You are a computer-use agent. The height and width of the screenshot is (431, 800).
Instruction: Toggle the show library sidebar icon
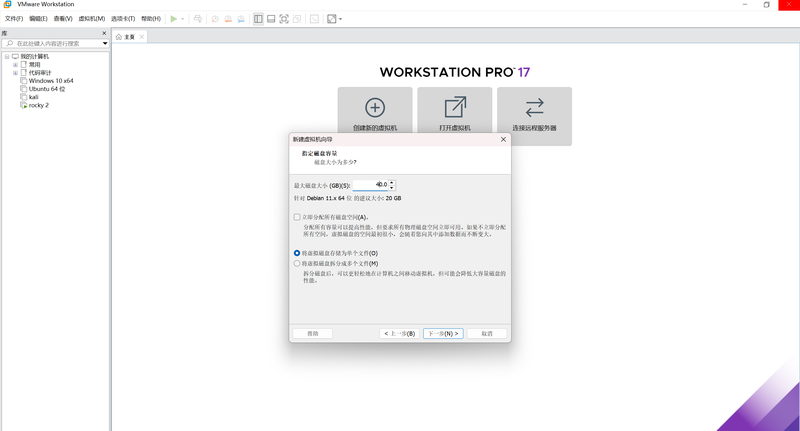pos(258,19)
